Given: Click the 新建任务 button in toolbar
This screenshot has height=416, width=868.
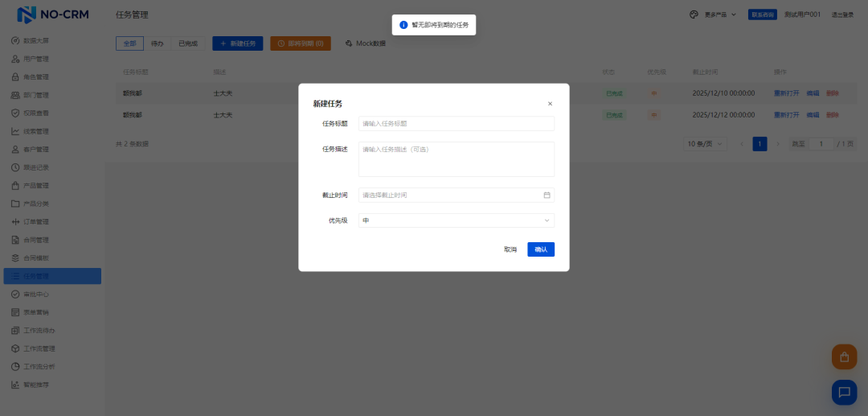Looking at the screenshot, I should [237, 43].
